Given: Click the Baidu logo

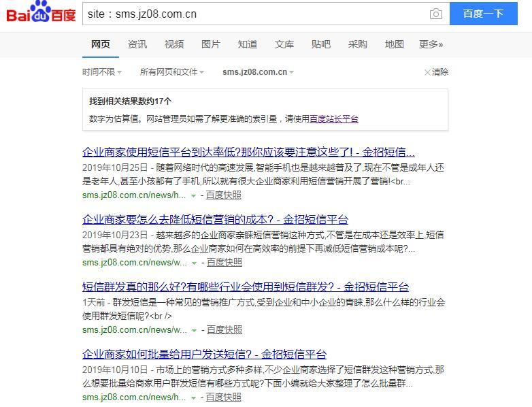Looking at the screenshot, I should (41, 12).
